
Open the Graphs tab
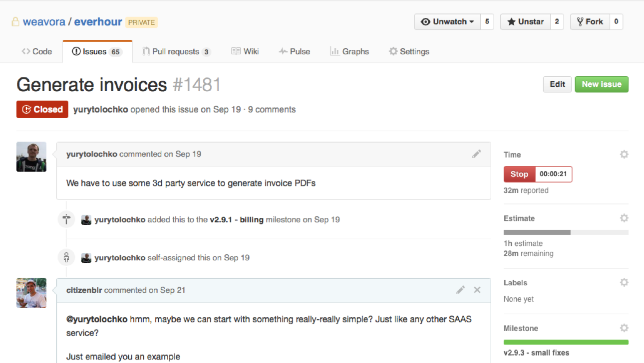(349, 51)
